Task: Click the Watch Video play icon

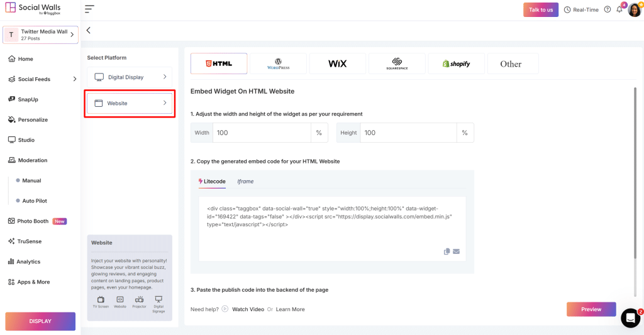Action: (x=225, y=309)
